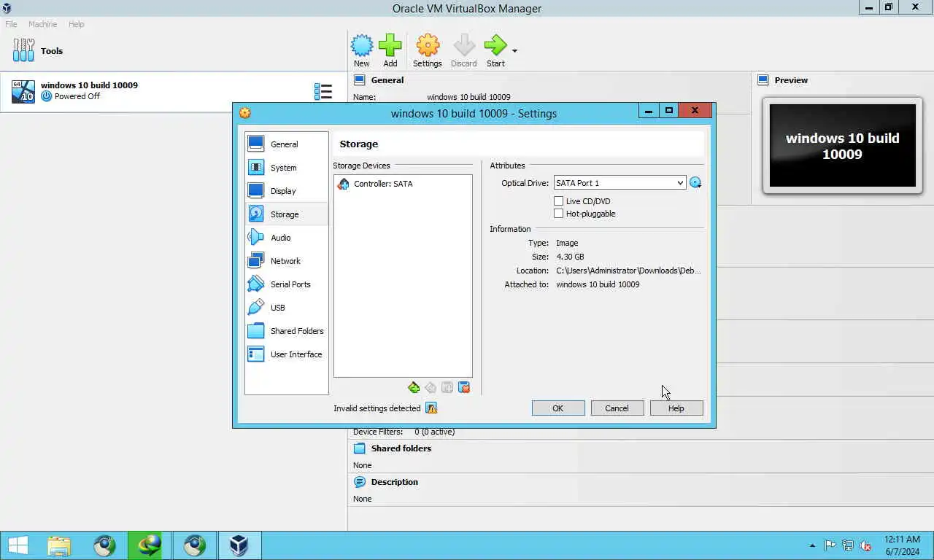Open the Help menu in menu bar

coord(77,24)
